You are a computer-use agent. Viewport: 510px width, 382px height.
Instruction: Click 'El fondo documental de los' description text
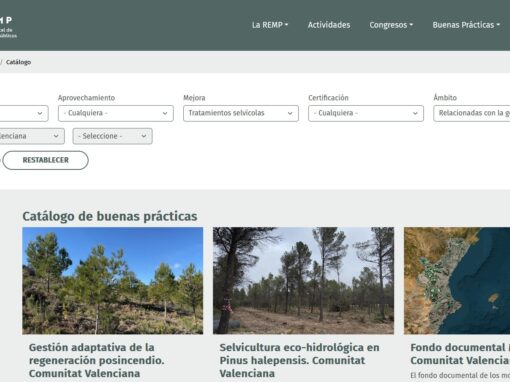pos(460,375)
